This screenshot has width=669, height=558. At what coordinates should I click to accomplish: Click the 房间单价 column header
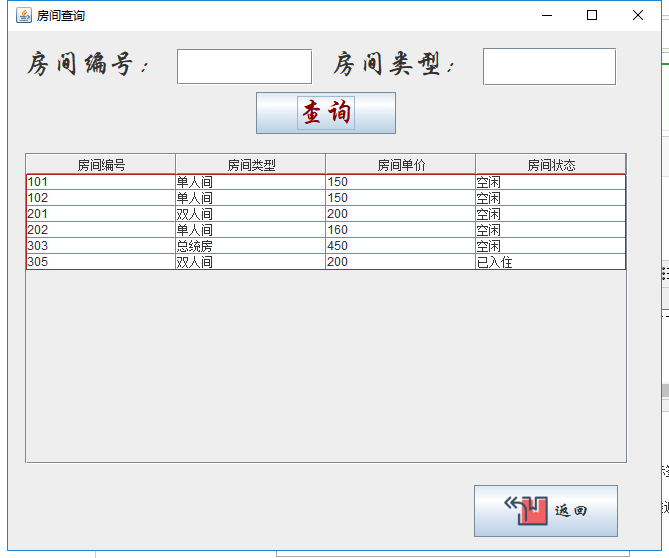[401, 165]
